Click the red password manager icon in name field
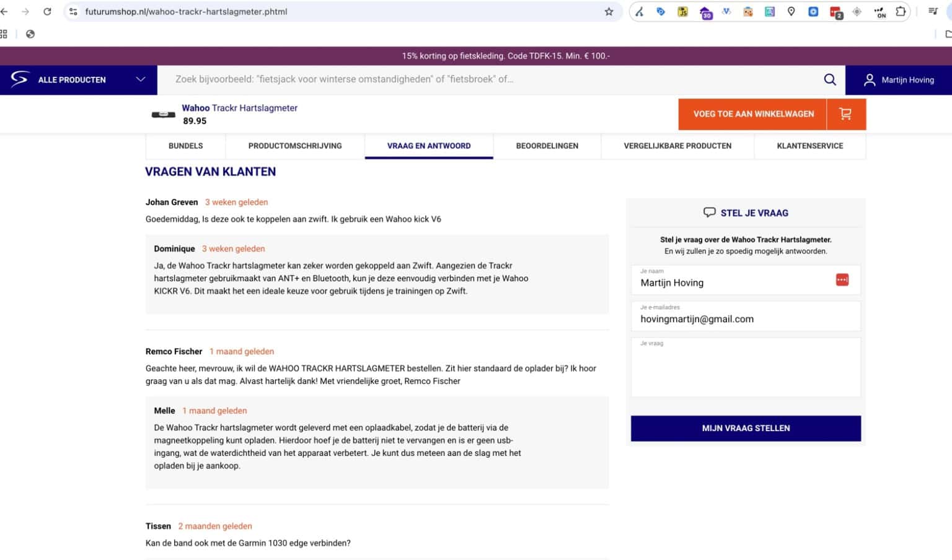The width and height of the screenshot is (952, 560). [842, 280]
